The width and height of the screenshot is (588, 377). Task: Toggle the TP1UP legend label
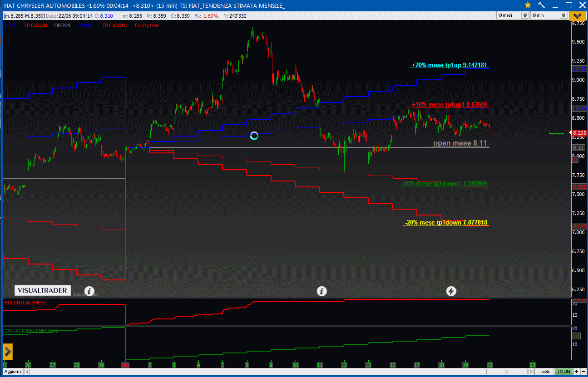10,26
